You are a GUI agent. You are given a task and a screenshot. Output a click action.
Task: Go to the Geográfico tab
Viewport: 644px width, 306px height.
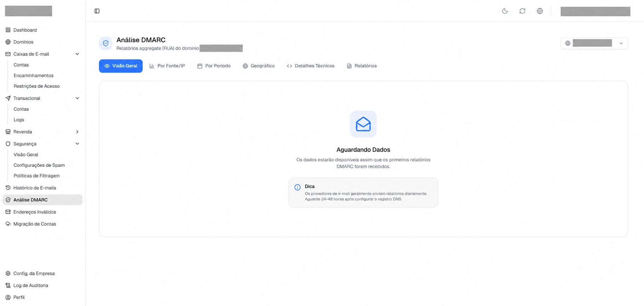point(259,66)
